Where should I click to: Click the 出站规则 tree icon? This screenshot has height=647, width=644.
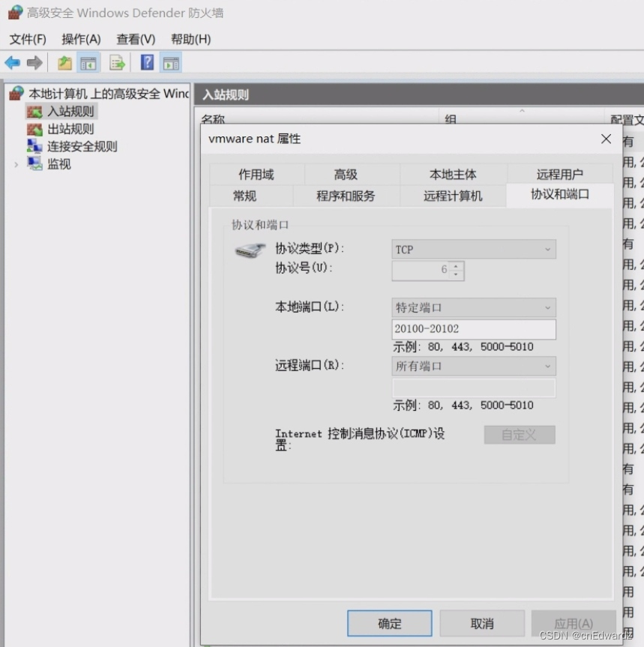(34, 130)
